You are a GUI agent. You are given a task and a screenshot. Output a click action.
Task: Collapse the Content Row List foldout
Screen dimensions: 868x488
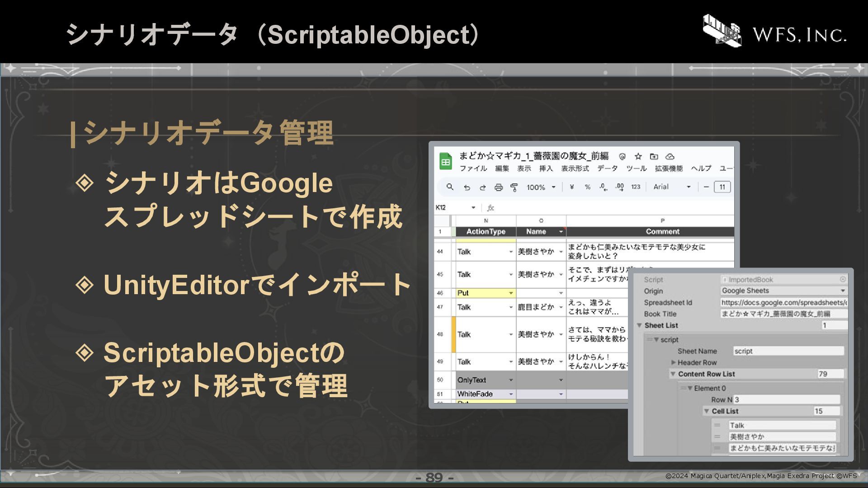[673, 374]
